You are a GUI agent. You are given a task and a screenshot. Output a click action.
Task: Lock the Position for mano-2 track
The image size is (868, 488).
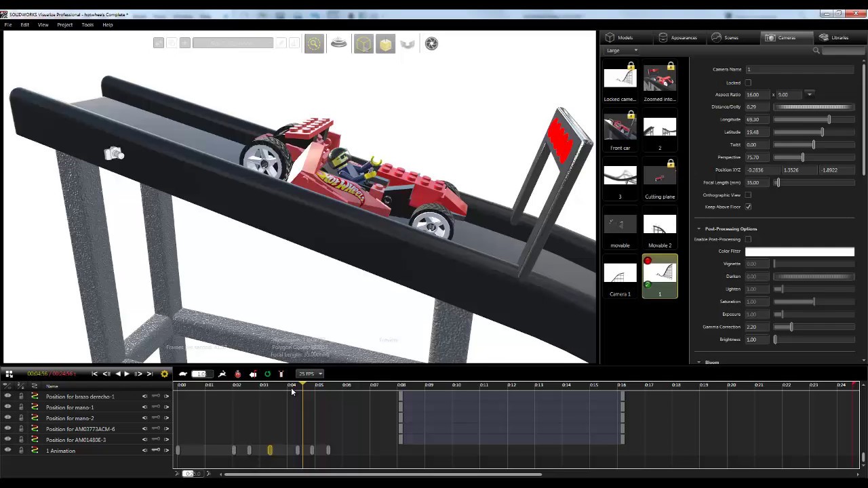pos(20,418)
